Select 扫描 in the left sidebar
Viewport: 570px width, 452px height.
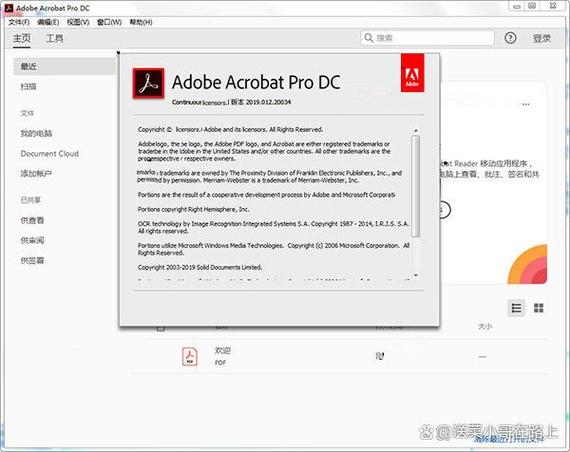pyautogui.click(x=28, y=87)
